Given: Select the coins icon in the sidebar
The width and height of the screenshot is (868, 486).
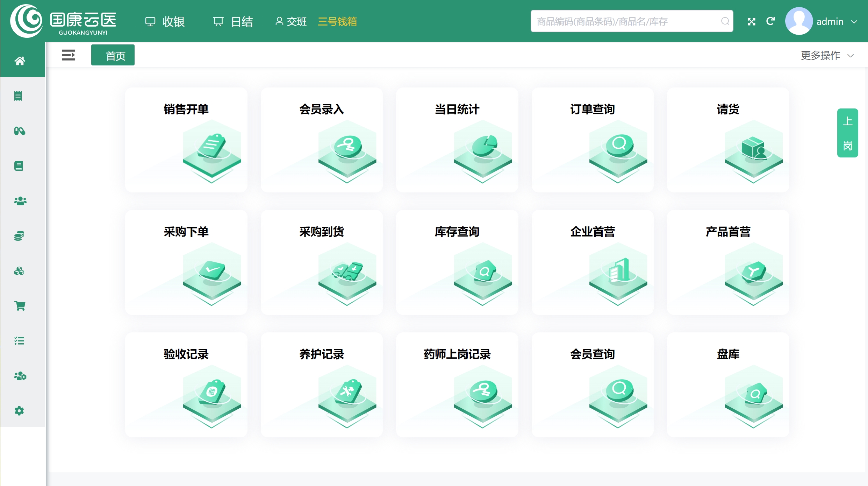Looking at the screenshot, I should coord(19,235).
